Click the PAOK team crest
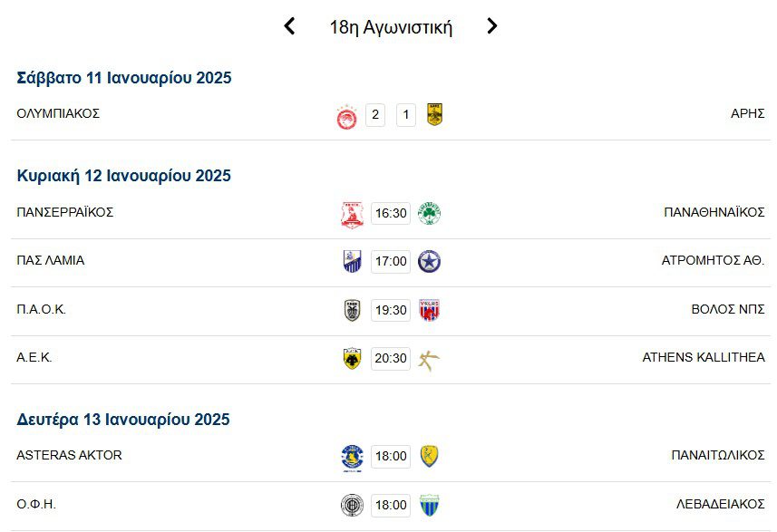Image resolution: width=777 pixels, height=532 pixels. point(352,310)
